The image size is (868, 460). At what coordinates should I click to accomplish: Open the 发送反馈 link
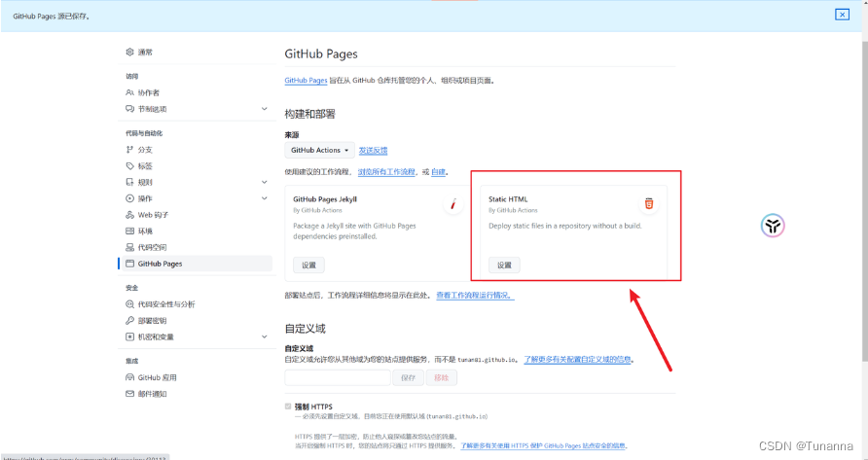click(x=373, y=151)
